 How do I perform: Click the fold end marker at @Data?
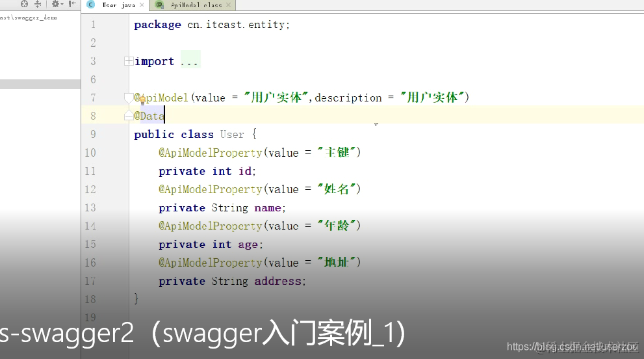[x=129, y=116]
